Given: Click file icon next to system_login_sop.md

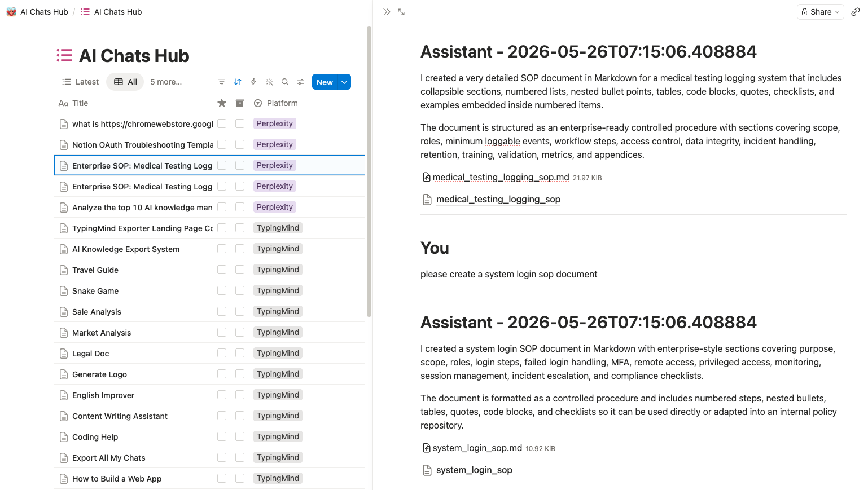Looking at the screenshot, I should click(x=427, y=448).
